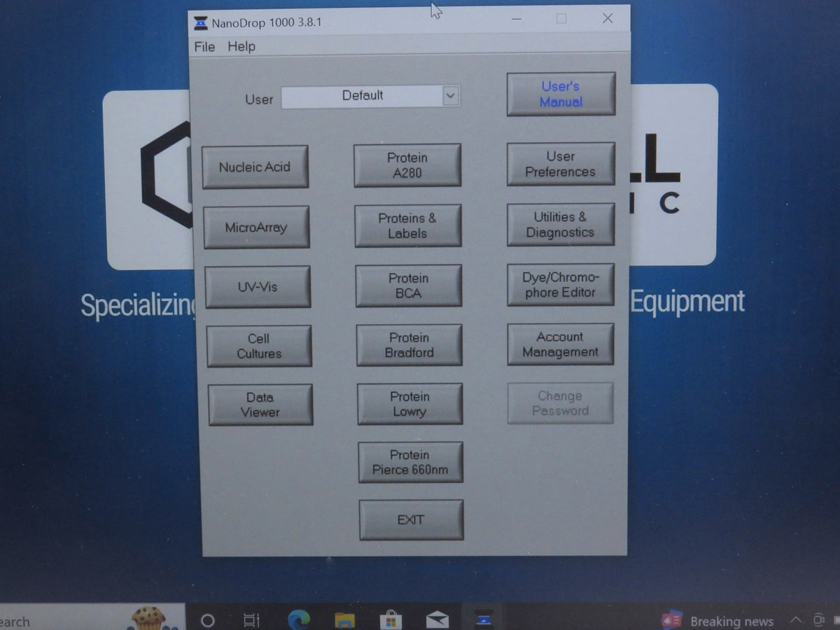Open the Breaking news widget
Screen dimensions: 840x630
click(x=717, y=621)
